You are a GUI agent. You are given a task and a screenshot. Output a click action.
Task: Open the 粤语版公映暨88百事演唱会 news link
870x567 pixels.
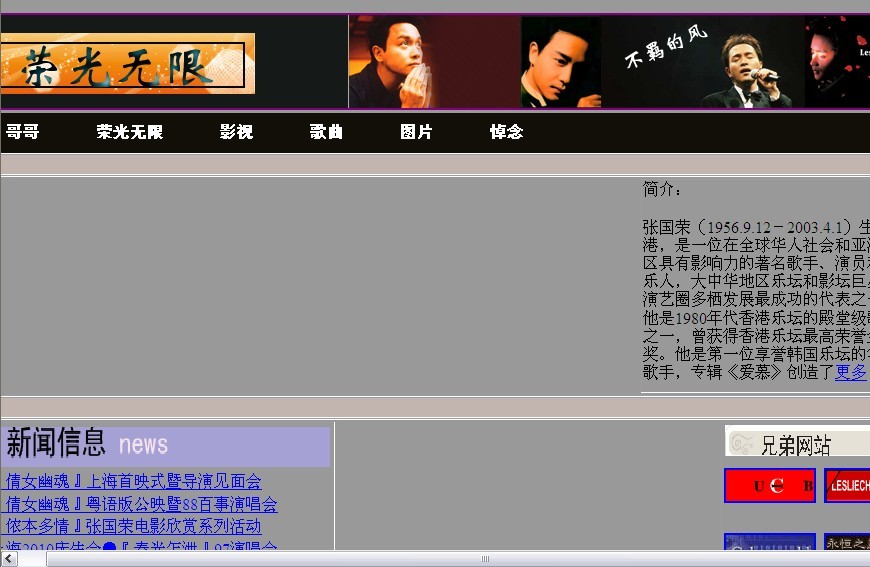[x=141, y=504]
